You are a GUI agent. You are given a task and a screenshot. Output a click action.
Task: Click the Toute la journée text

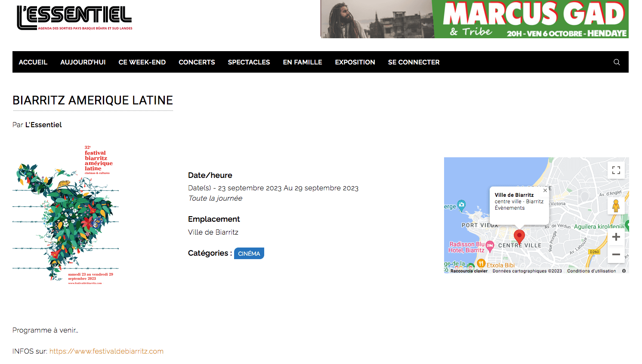coord(215,198)
